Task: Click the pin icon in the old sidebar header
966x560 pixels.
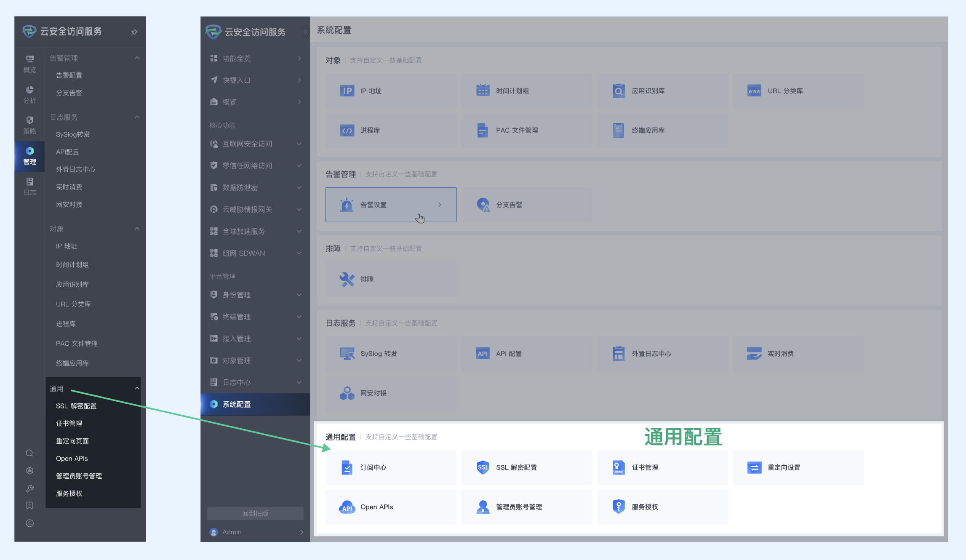Action: [134, 32]
